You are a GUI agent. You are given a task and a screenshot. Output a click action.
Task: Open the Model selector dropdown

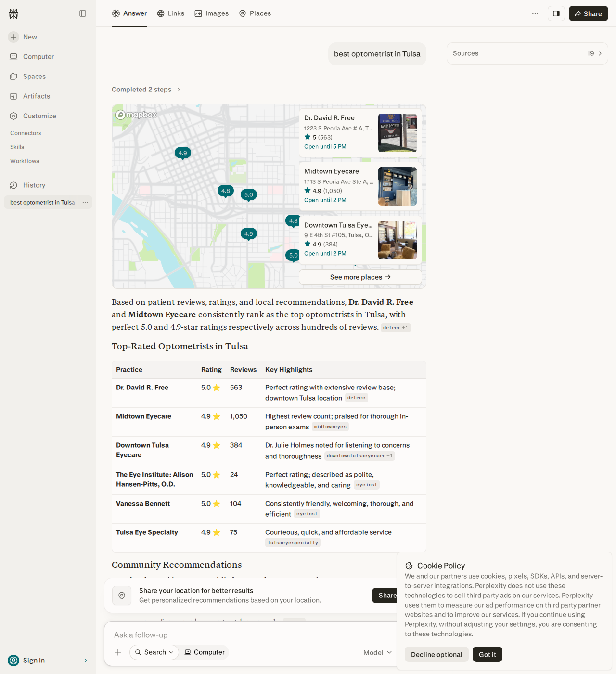378,652
